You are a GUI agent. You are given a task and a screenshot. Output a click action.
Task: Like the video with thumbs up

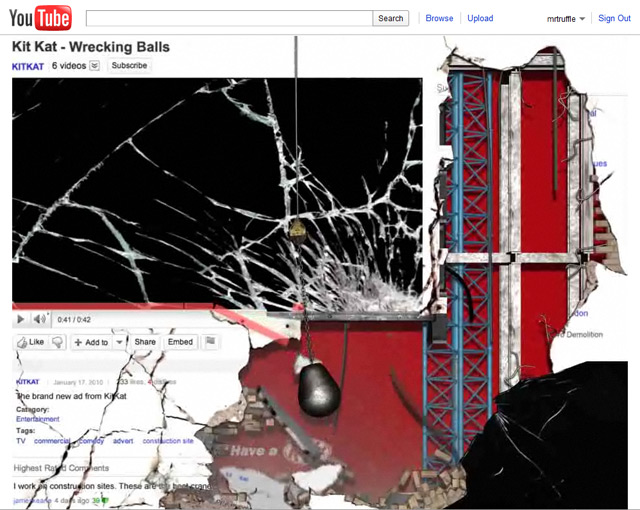click(x=31, y=342)
